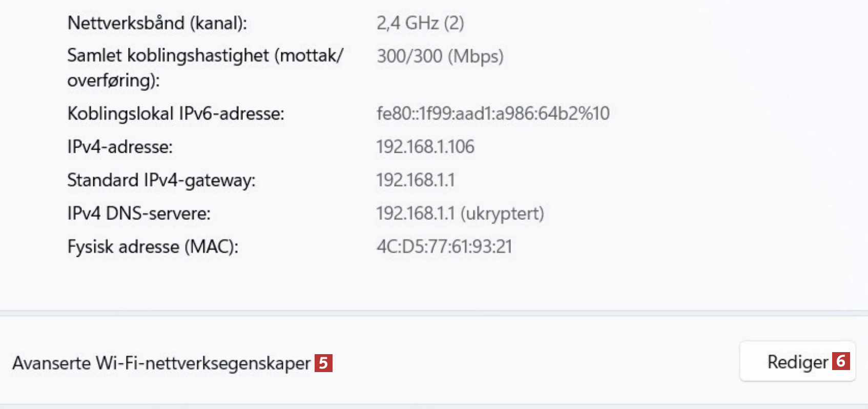Click the red number 6 badge

click(x=841, y=361)
